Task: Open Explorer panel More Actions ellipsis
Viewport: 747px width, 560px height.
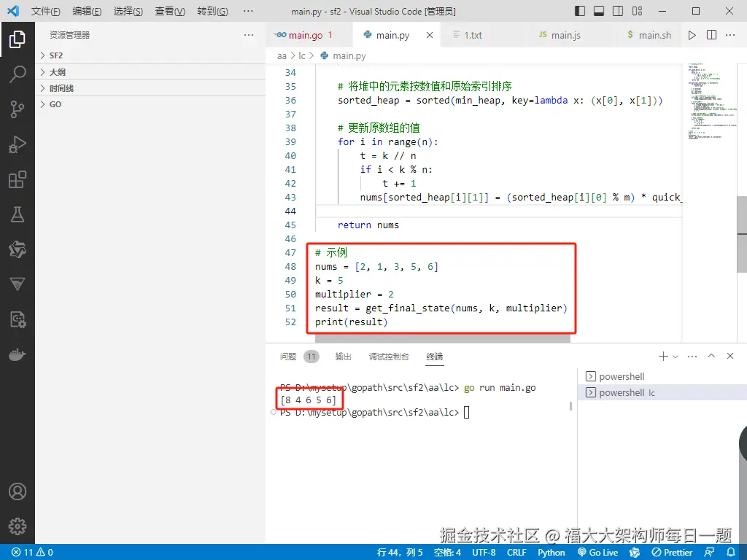Action: [x=249, y=35]
